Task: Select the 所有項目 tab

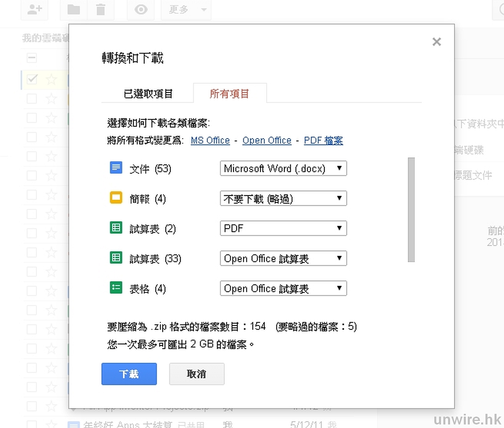Action: (230, 94)
